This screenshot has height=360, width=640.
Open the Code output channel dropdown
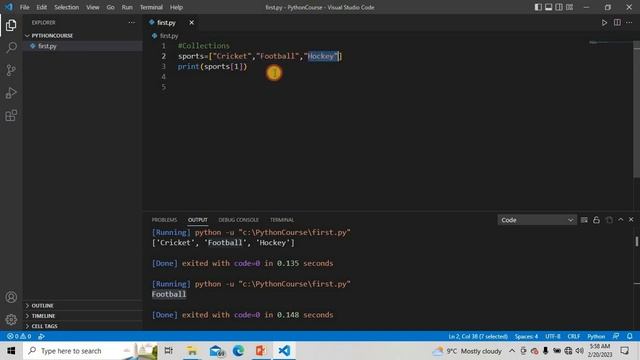pos(537,220)
